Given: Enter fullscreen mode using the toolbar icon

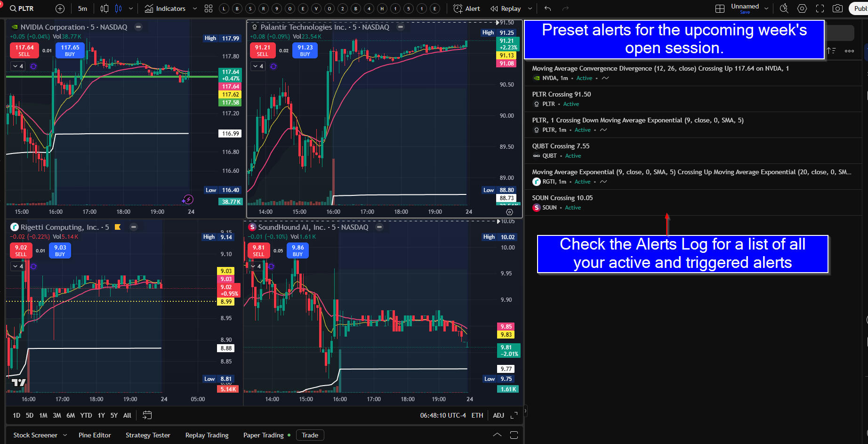Looking at the screenshot, I should coord(820,8).
